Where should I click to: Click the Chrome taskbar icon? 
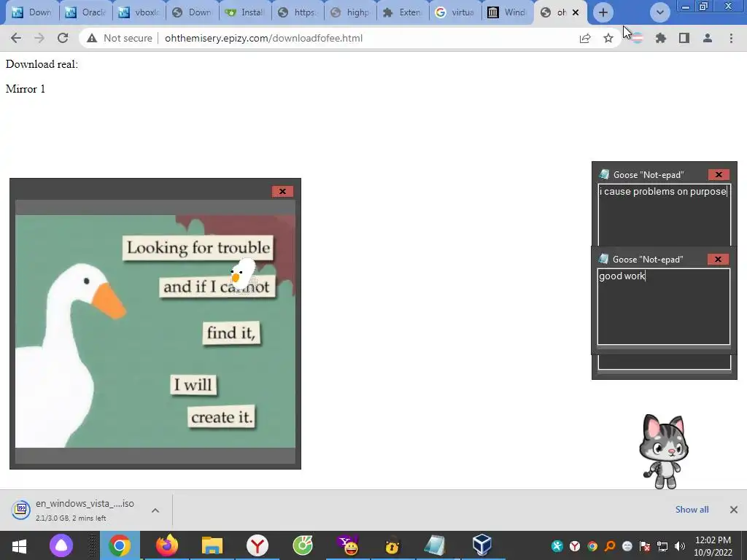(x=120, y=545)
